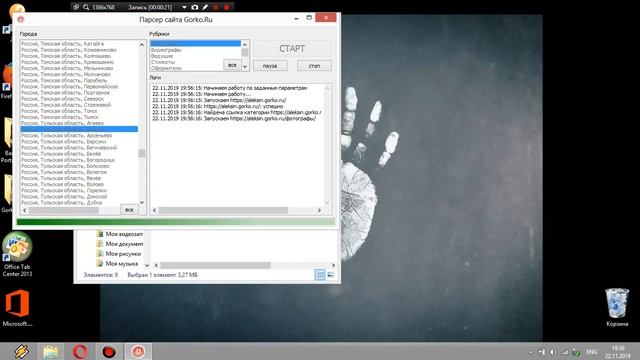The image size is (640, 360).
Task: Select city Тульская область, Богородицк
Action: 68,160
